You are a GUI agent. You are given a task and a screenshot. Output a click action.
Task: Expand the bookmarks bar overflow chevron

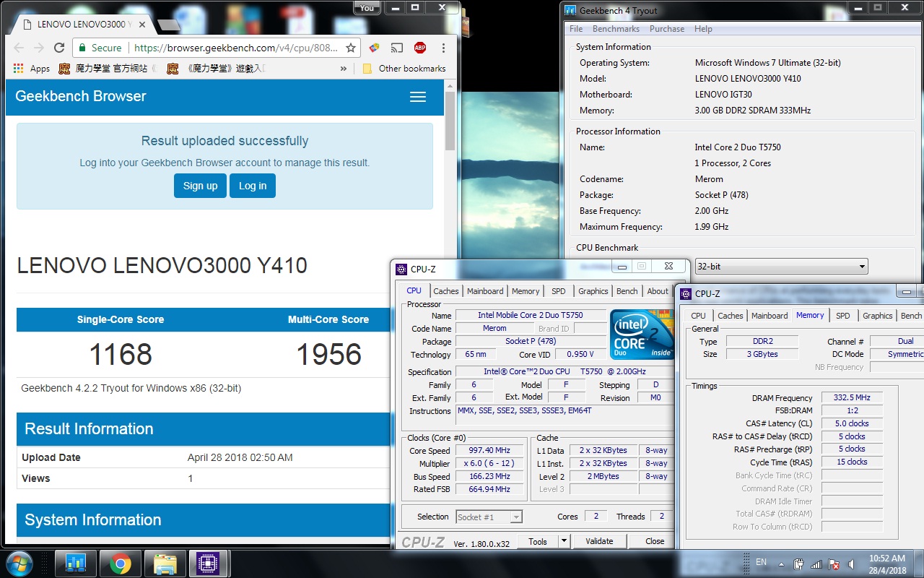click(x=344, y=69)
